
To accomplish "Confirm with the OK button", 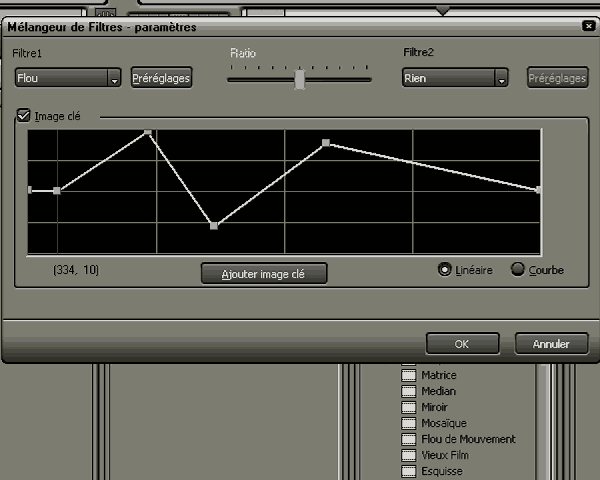I will 462,344.
